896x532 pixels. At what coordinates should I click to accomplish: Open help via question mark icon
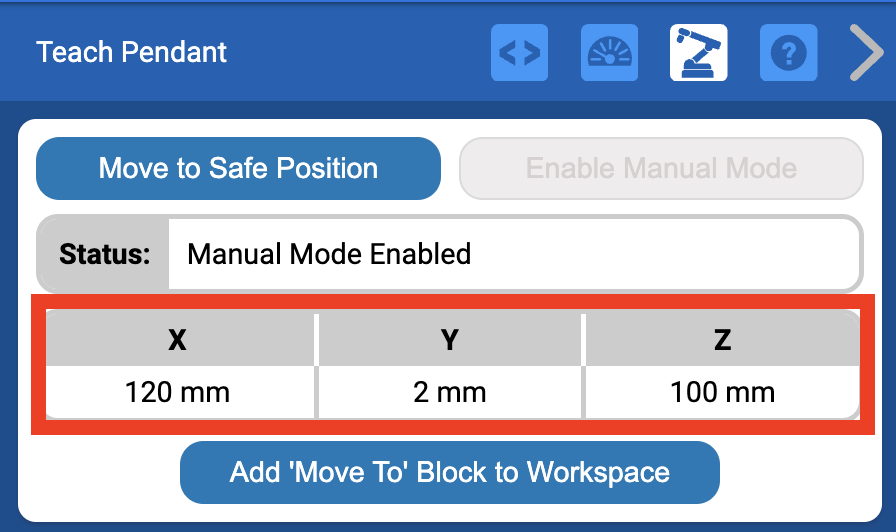click(788, 53)
